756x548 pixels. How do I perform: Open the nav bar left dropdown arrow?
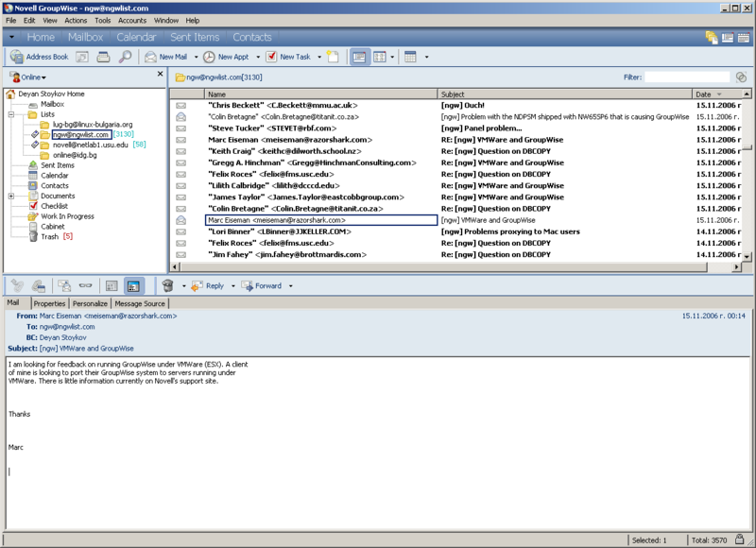pyautogui.click(x=11, y=37)
